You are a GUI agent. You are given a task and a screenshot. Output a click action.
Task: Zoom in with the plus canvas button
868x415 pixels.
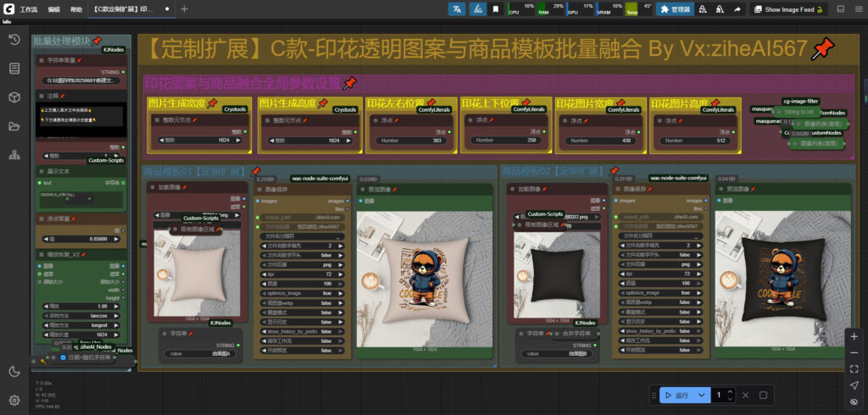(854, 336)
